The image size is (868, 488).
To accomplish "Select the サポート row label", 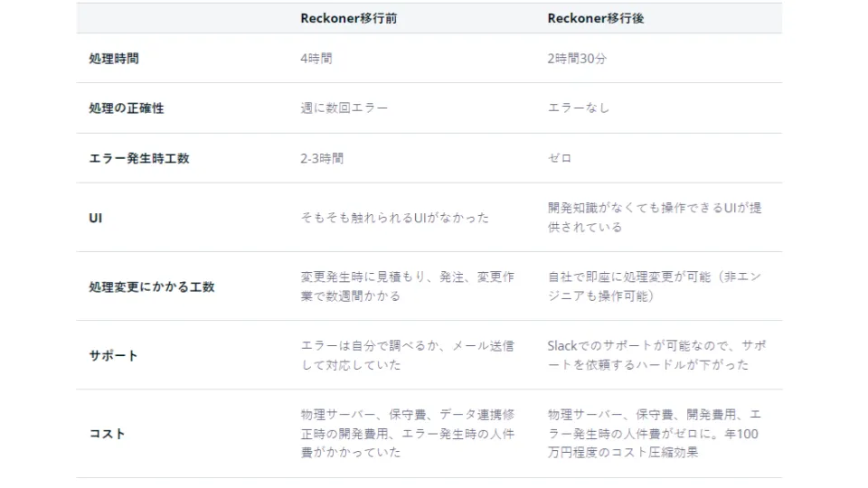I will [x=114, y=355].
